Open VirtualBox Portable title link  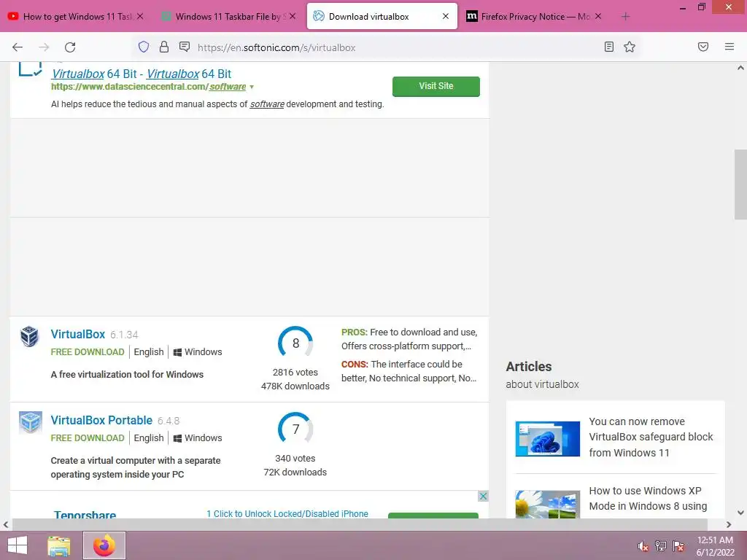[x=101, y=421]
